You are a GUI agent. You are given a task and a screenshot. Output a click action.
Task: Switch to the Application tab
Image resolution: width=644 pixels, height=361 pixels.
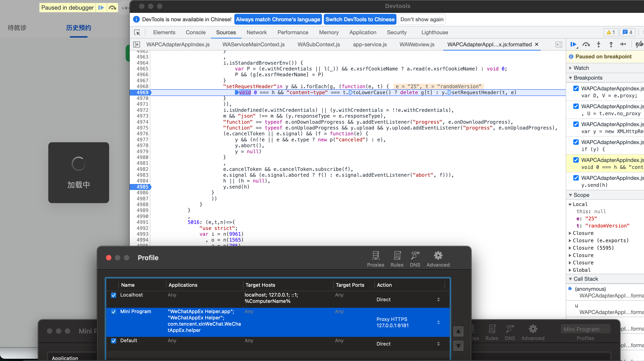363,32
